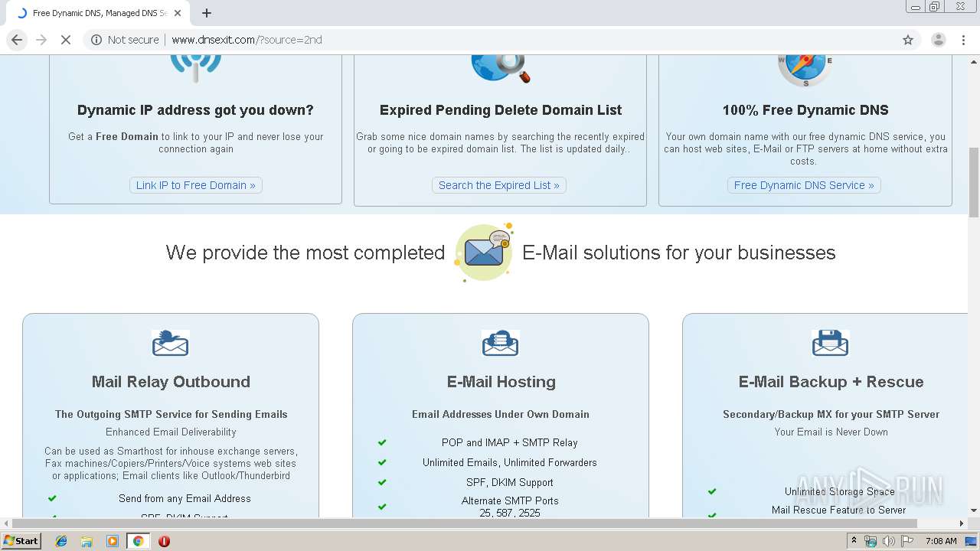Click the taskbar clock 7:08 AM
Screen dimensions: 980x551
941,541
